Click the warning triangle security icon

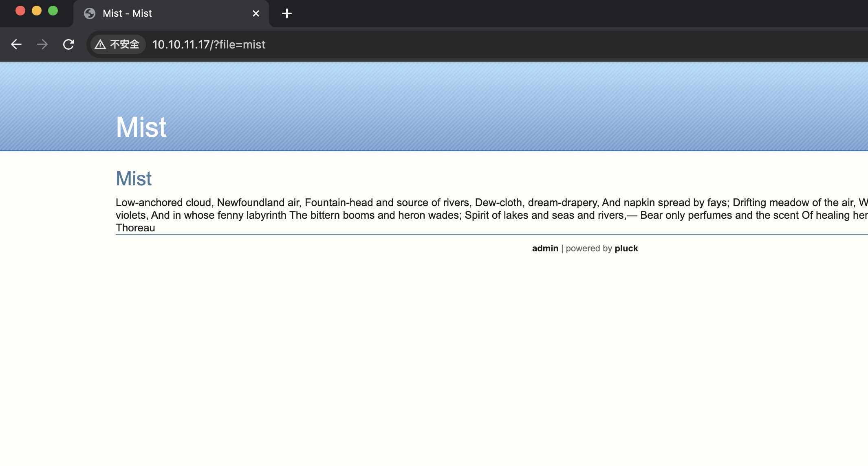[x=100, y=44]
